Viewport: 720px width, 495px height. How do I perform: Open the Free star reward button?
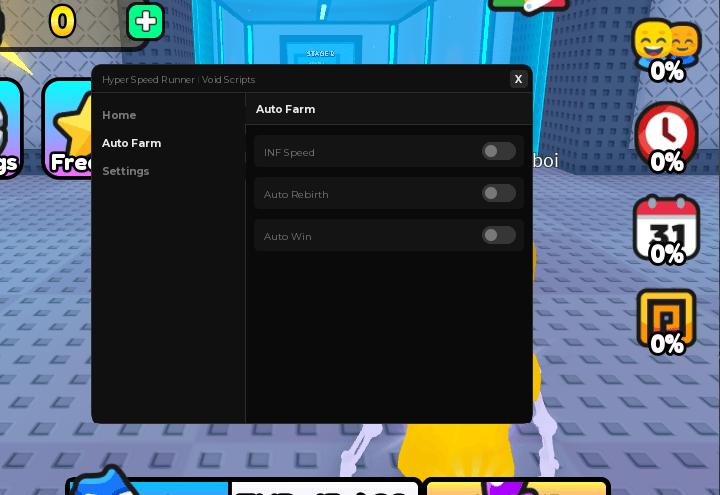click(68, 129)
